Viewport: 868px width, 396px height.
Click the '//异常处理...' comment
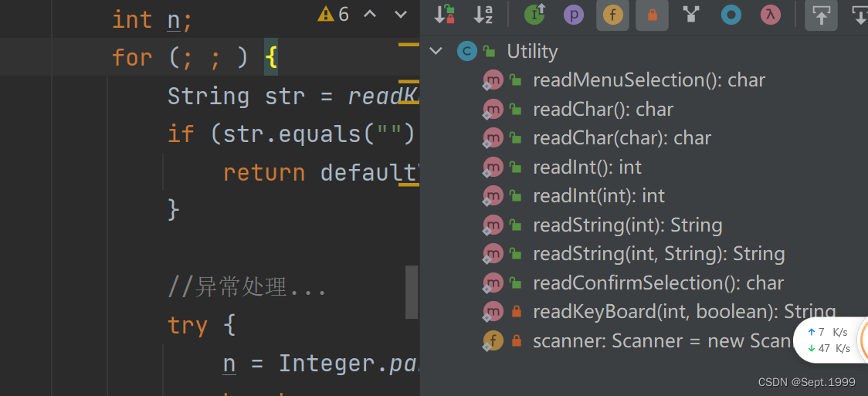(247, 288)
